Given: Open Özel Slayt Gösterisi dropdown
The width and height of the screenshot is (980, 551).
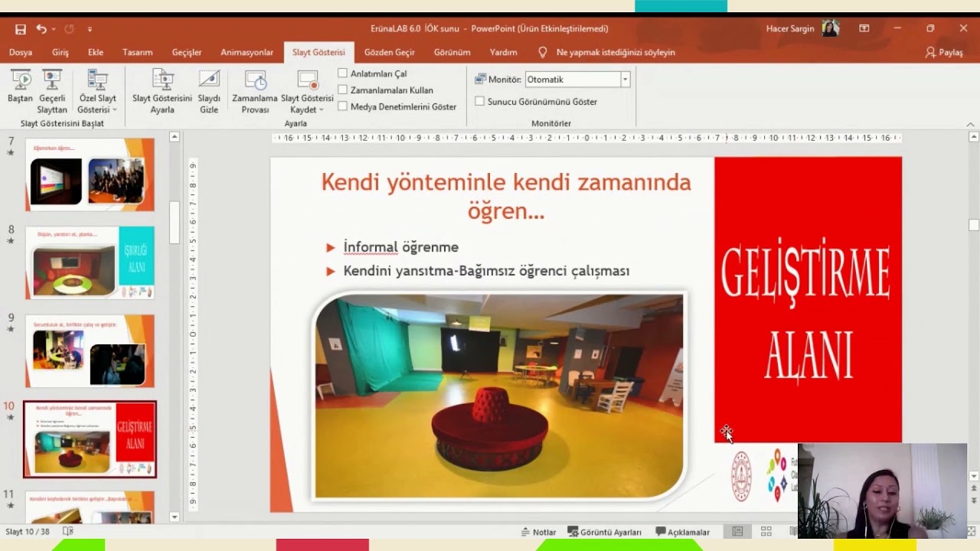Looking at the screenshot, I should click(97, 91).
